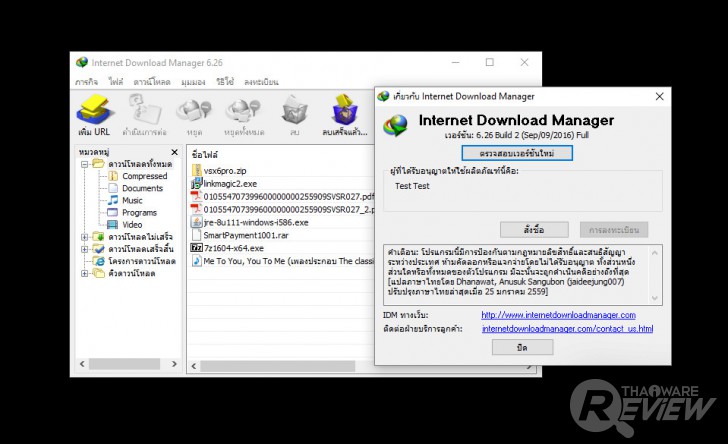The height and width of the screenshot is (444, 728).
Task: Click the Delete trash bin toolbar icon
Action: point(294,111)
